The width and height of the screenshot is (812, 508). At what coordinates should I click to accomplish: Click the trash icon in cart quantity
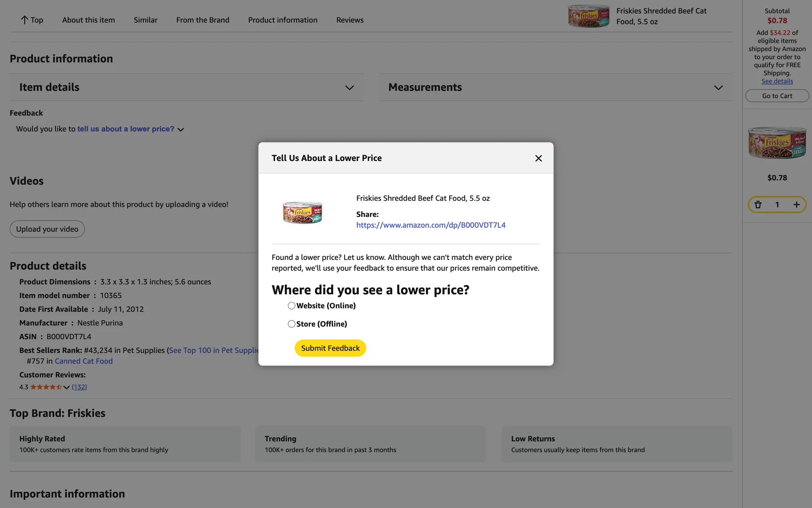click(758, 204)
